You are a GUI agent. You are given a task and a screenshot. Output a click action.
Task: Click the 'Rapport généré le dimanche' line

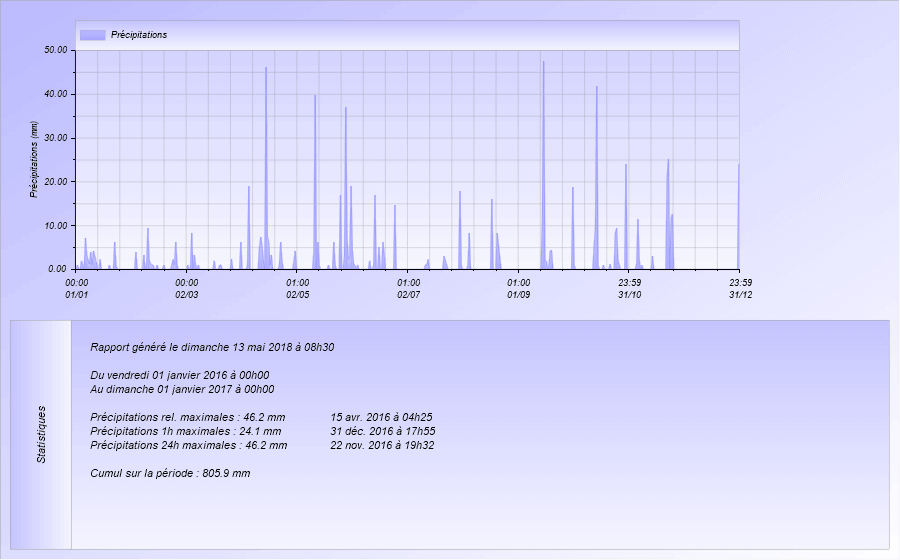pos(212,348)
